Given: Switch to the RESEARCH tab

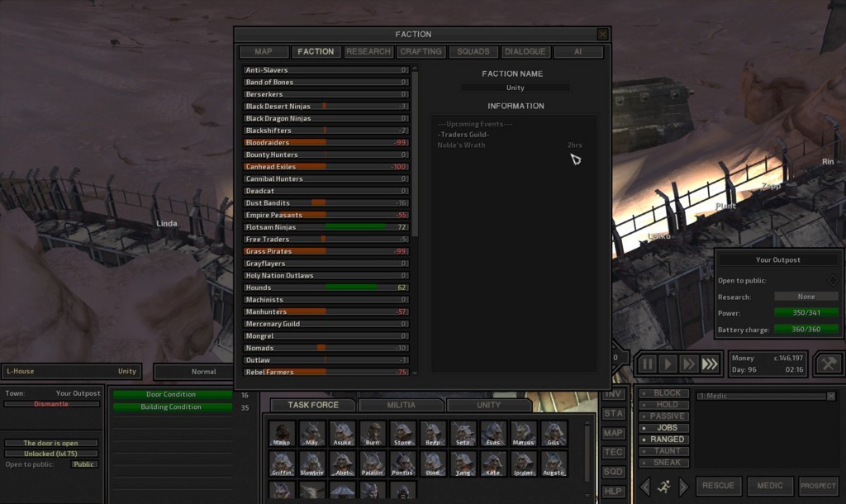Looking at the screenshot, I should click(368, 52).
